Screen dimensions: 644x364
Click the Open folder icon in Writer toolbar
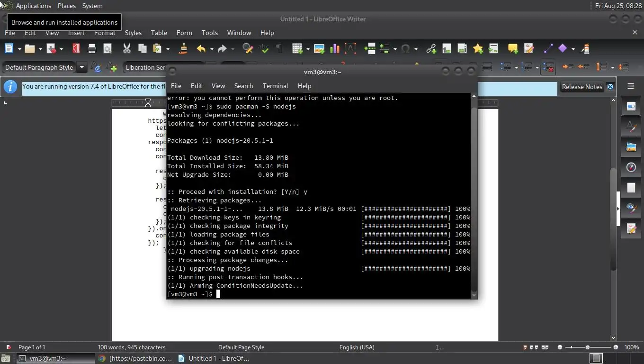coord(30,48)
